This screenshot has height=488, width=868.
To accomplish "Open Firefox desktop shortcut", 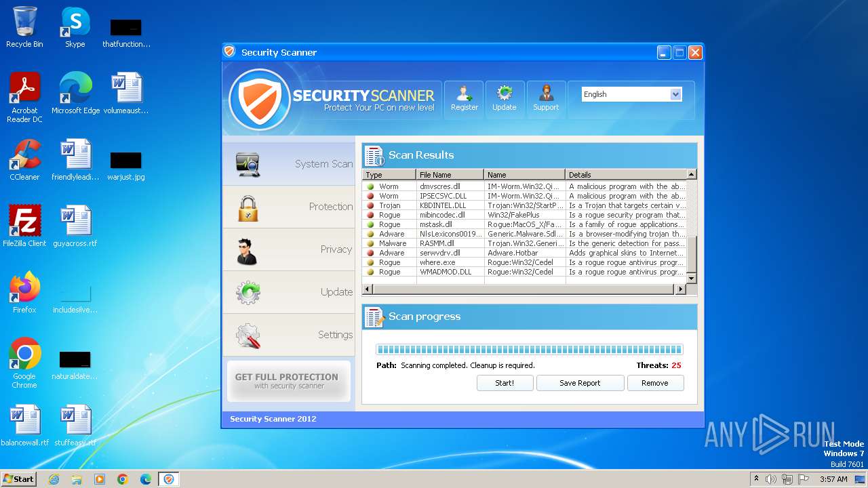I will (24, 293).
